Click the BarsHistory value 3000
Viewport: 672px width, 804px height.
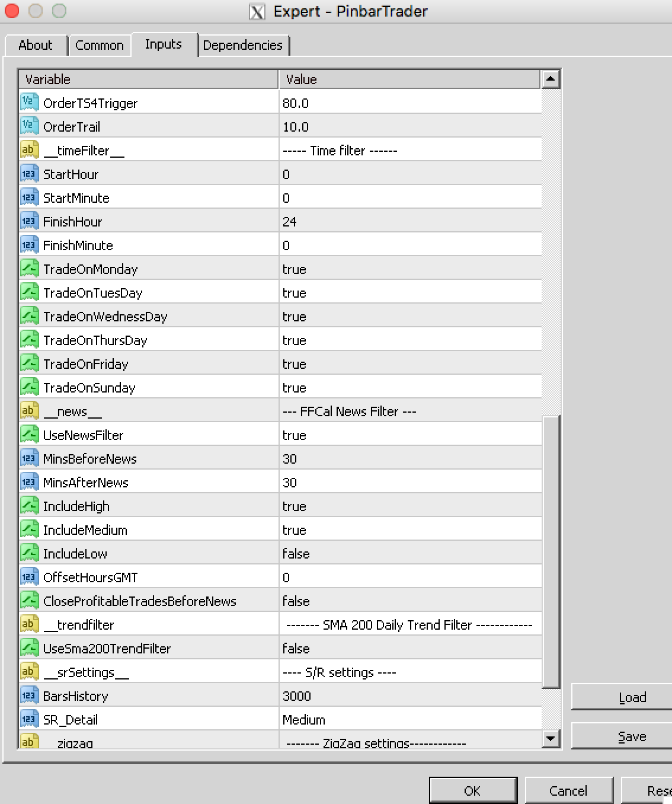pyautogui.click(x=297, y=696)
